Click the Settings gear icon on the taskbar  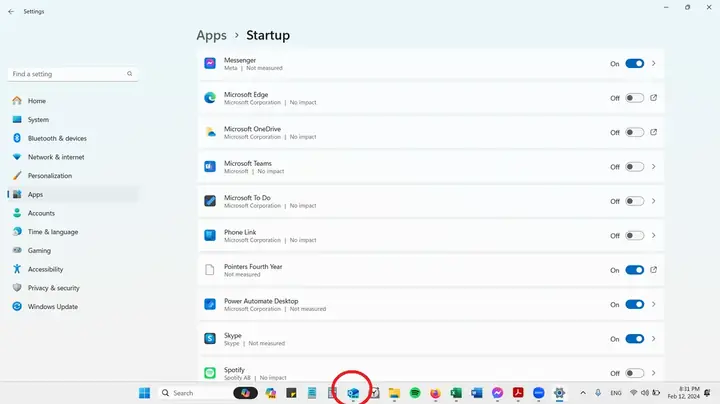tap(559, 393)
